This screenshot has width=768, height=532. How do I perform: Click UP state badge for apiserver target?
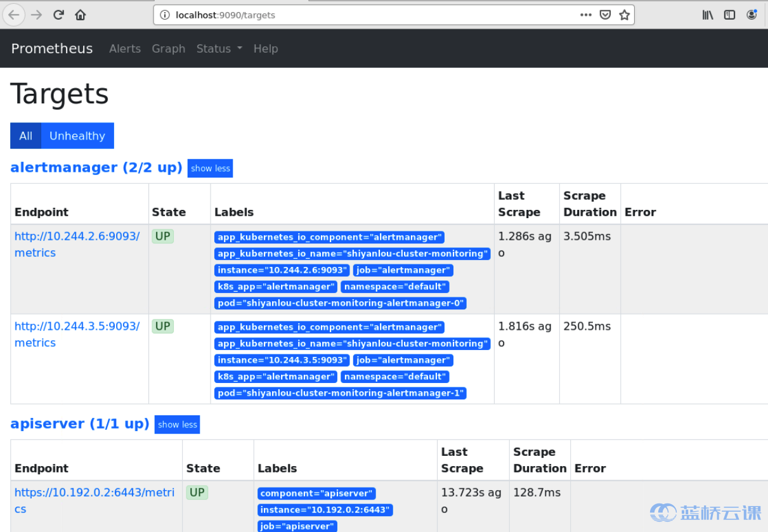[197, 493]
